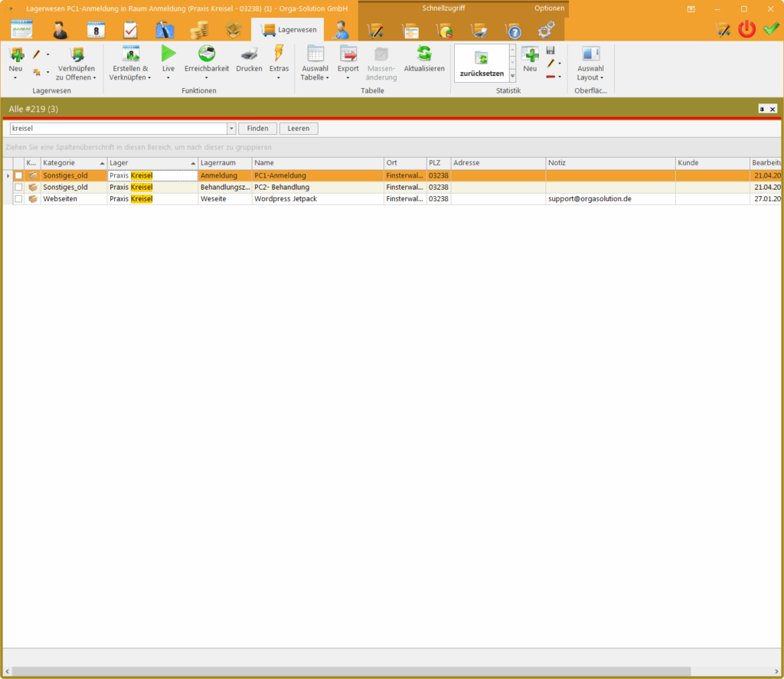Open the user icon right of Lagerwesen tab
784x679 pixels.
coord(341,30)
